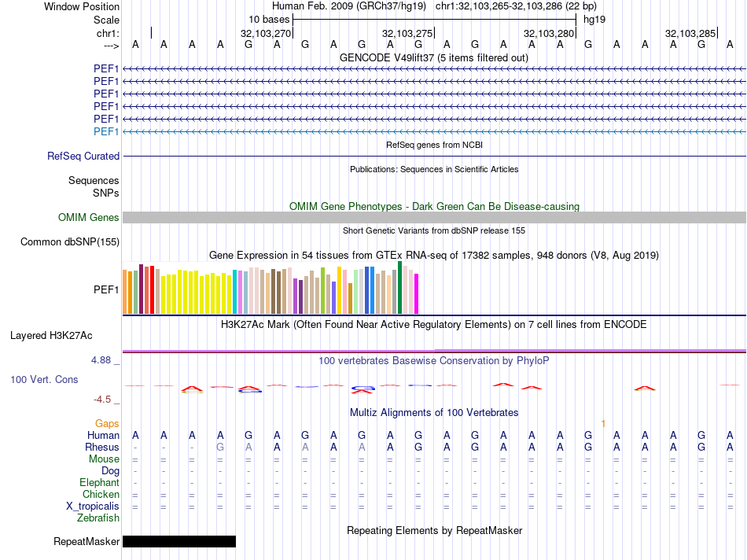Viewport: 747px width, 560px height.
Task: Click the black RepeatMasker element block
Action: pyautogui.click(x=179, y=541)
